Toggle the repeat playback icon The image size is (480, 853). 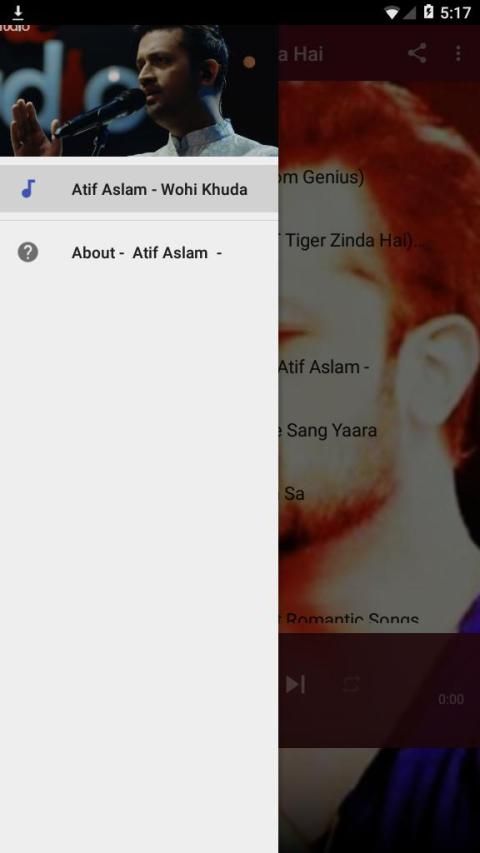[x=352, y=684]
